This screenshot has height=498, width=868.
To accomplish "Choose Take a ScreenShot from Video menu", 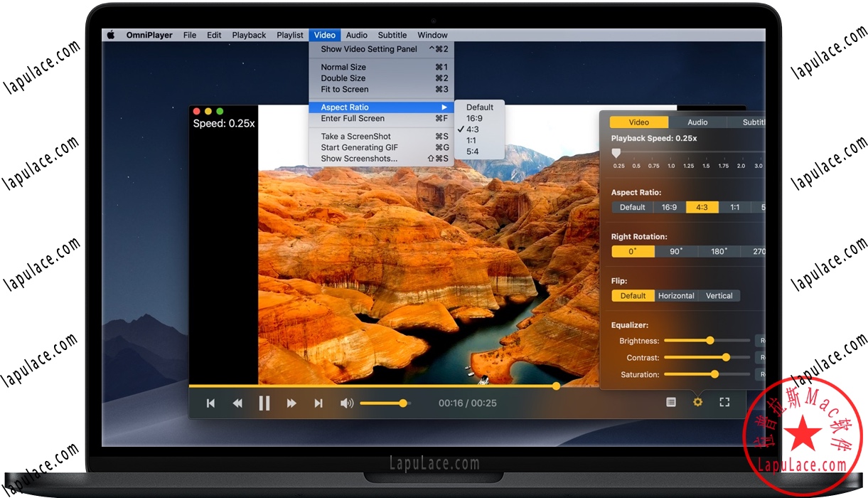I will (x=355, y=136).
